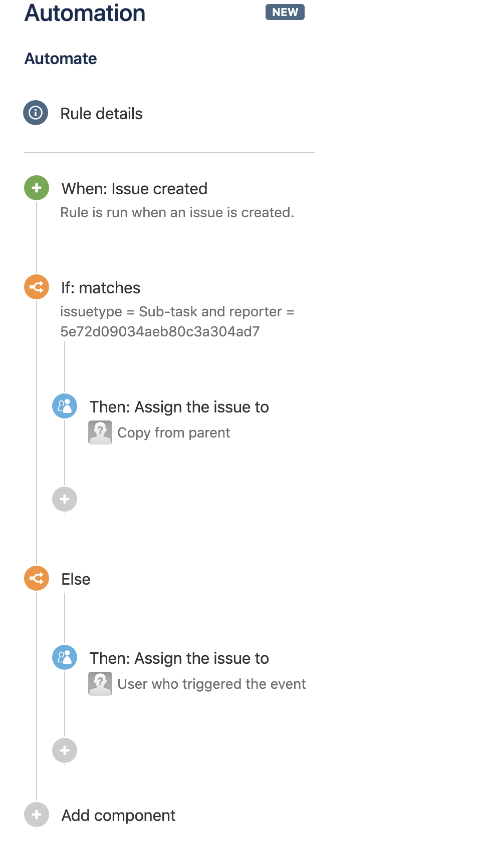Screen dimensions: 482x868
Task: Click the plus icon below Copy from parent
Action: (x=65, y=499)
